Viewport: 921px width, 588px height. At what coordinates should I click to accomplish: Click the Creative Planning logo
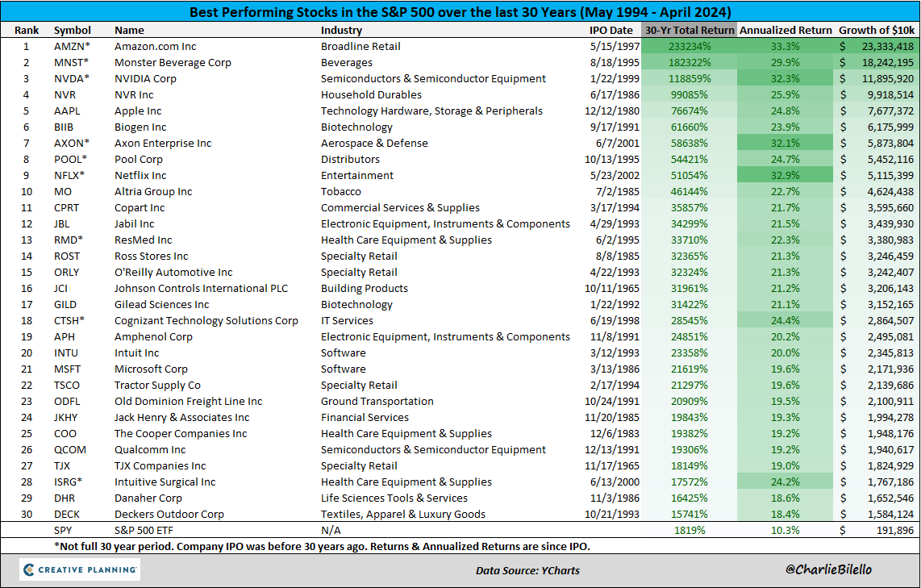pos(80,569)
